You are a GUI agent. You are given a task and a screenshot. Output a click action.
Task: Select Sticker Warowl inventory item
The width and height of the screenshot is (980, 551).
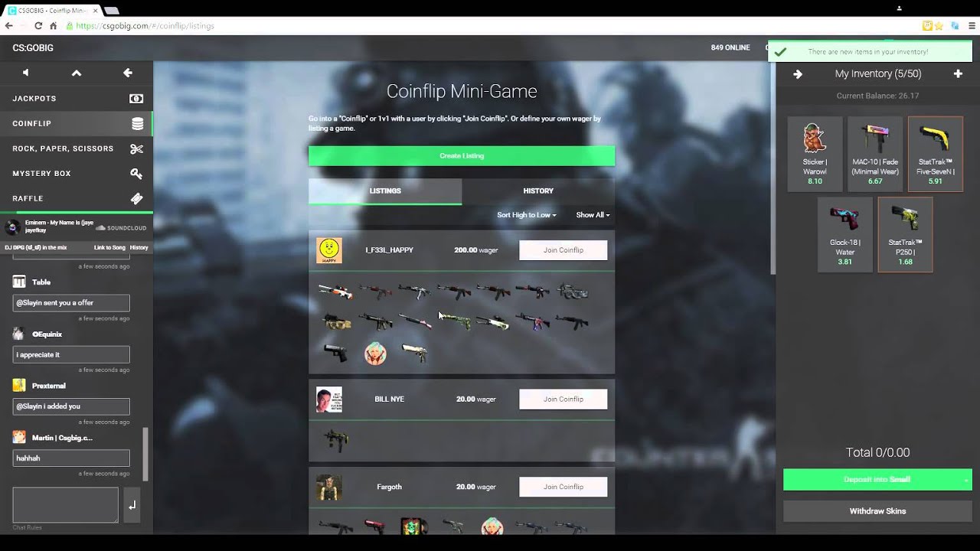point(815,154)
